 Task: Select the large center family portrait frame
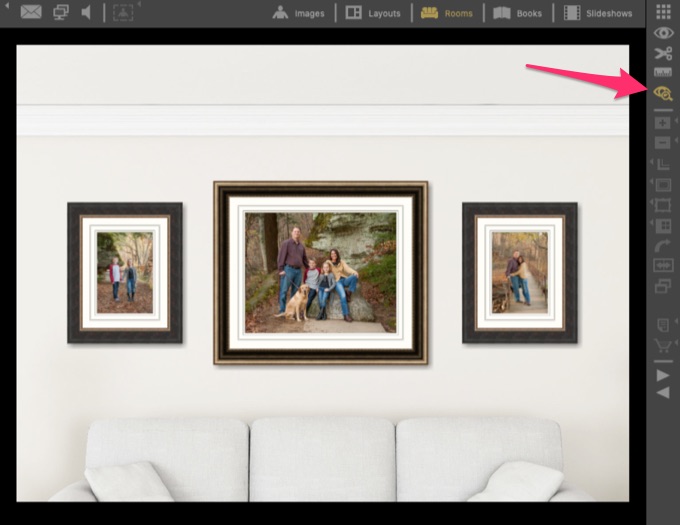[320, 272]
